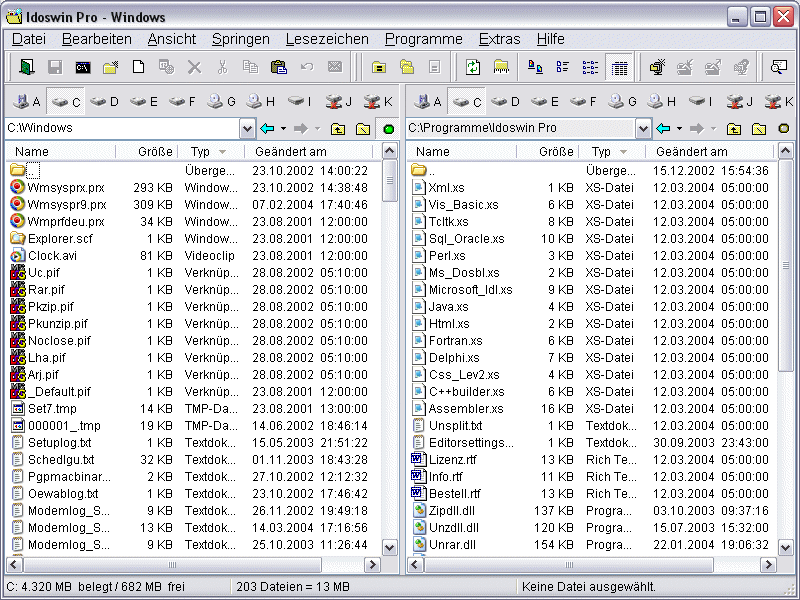The width and height of the screenshot is (800, 600).
Task: Switch to details view icon
Action: (x=619, y=67)
